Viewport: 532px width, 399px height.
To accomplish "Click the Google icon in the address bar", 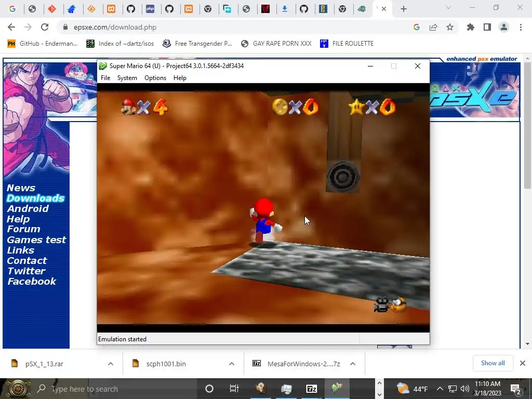I will tap(417, 27).
